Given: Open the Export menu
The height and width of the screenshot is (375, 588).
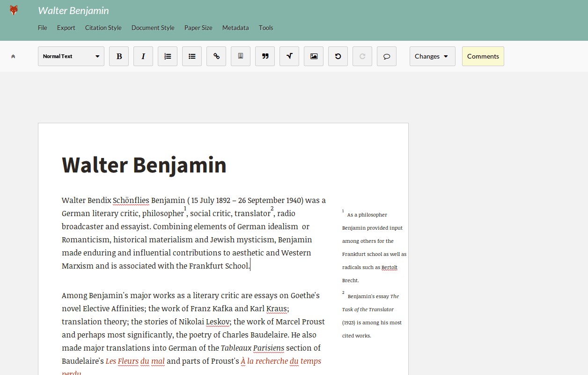Looking at the screenshot, I should tap(66, 28).
